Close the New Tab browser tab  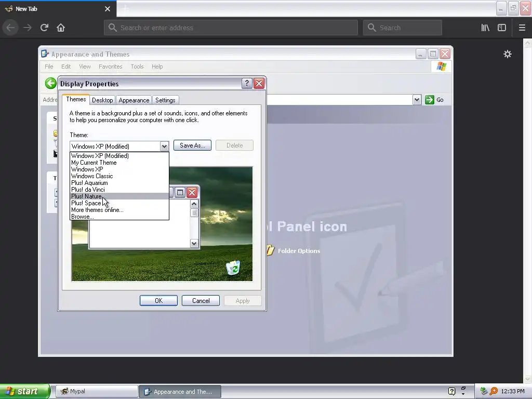108,9
